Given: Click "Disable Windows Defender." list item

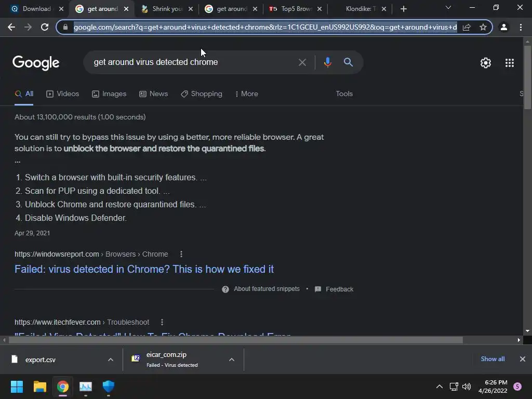Looking at the screenshot, I should pyautogui.click(x=76, y=218).
